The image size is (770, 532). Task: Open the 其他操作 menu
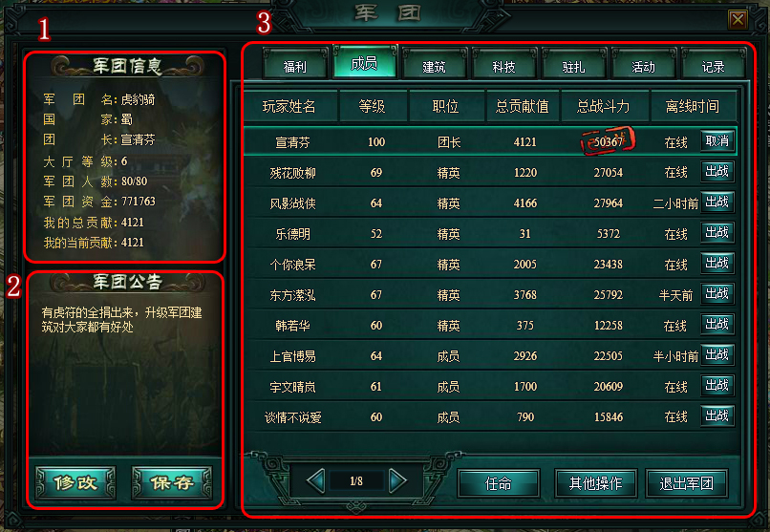click(x=596, y=483)
